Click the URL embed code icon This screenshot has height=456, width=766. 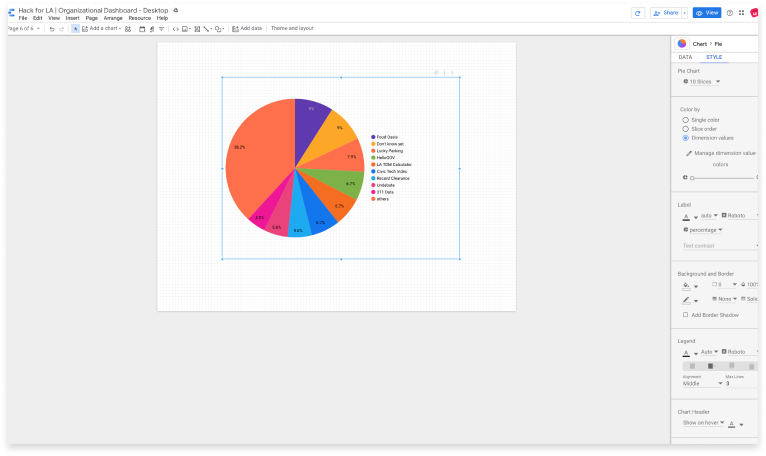click(x=176, y=29)
